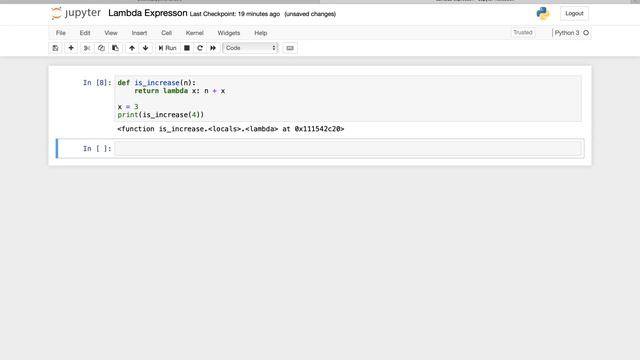Copy selected cells icon
The height and width of the screenshot is (360, 640).
coord(101,48)
